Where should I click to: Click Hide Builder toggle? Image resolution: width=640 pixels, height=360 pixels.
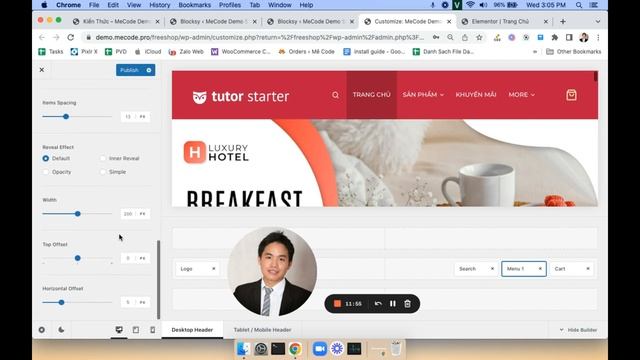tap(579, 330)
